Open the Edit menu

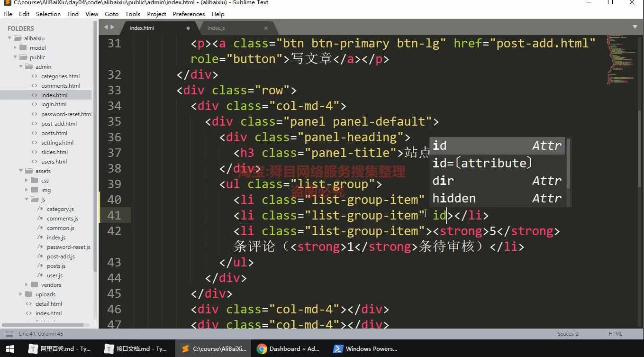24,14
